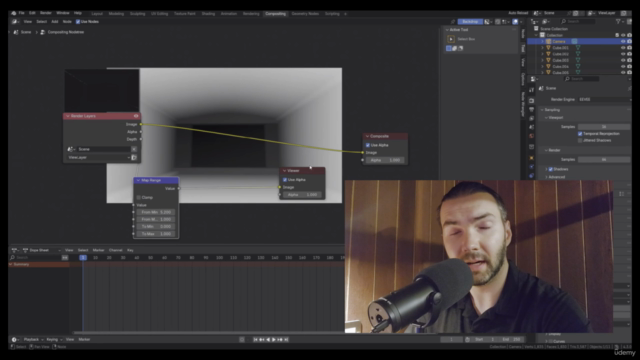Open the Scene properties tab icon
Screen dimensions: 640x360
[531, 127]
